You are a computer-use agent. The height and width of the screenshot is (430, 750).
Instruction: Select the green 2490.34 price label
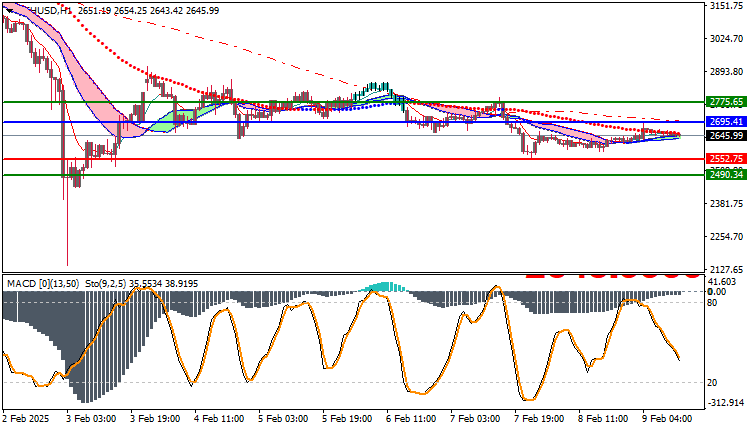pos(726,175)
